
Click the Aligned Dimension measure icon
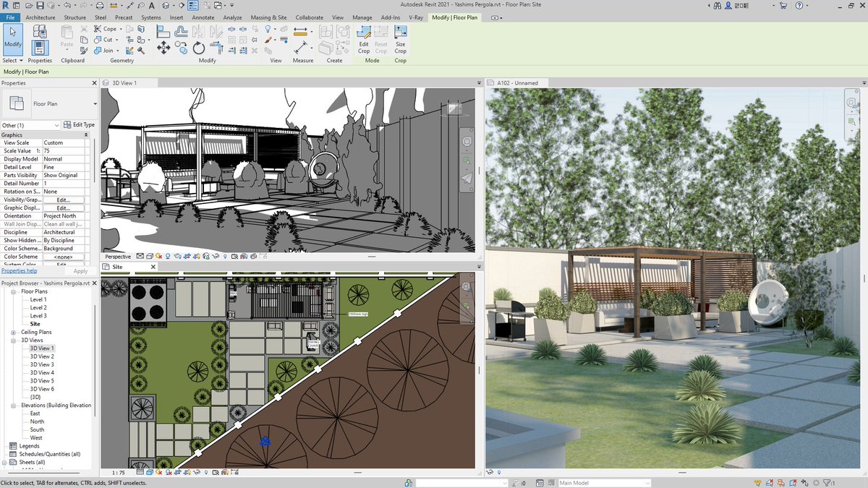(301, 31)
